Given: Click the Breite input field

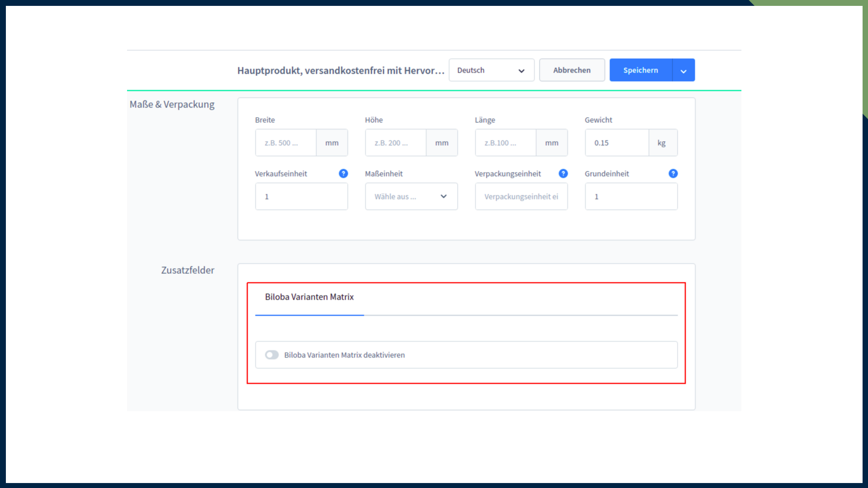Looking at the screenshot, I should coord(286,143).
